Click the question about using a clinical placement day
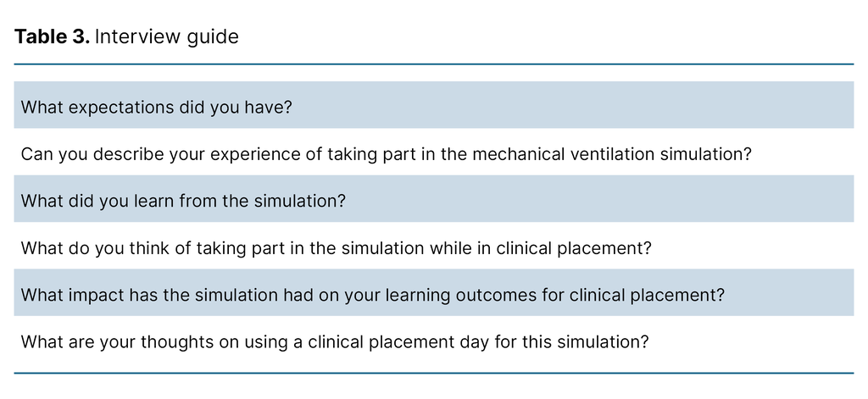This screenshot has width=868, height=399. (x=335, y=342)
